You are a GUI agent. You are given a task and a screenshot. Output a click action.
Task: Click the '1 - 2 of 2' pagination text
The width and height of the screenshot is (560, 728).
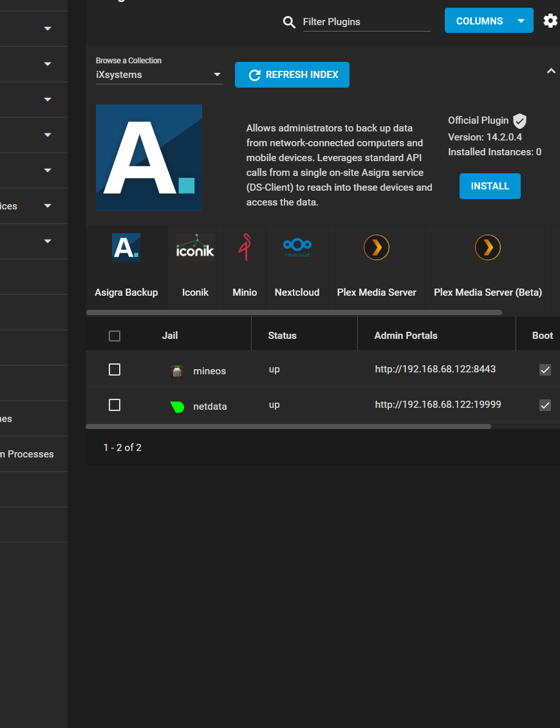(122, 448)
